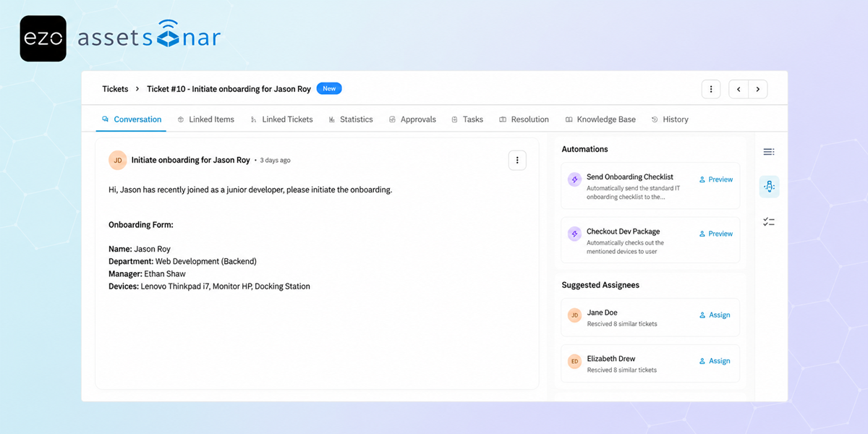Image resolution: width=868 pixels, height=434 pixels.
Task: Open the Linked Tickets tab
Action: coord(282,119)
